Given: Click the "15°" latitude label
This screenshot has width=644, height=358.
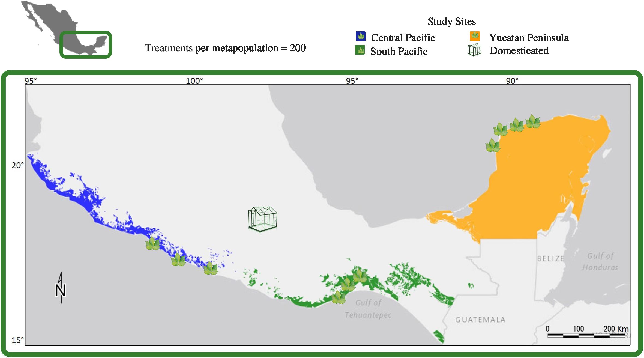Looking at the screenshot, I should click(x=18, y=340).
